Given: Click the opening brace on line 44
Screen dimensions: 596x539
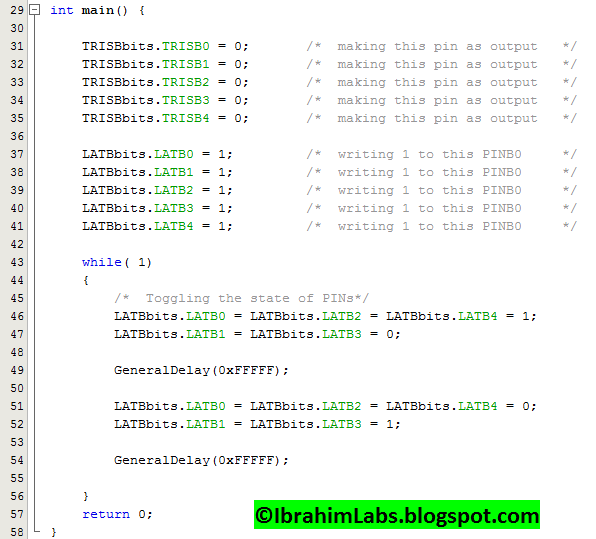Looking at the screenshot, I should [86, 281].
